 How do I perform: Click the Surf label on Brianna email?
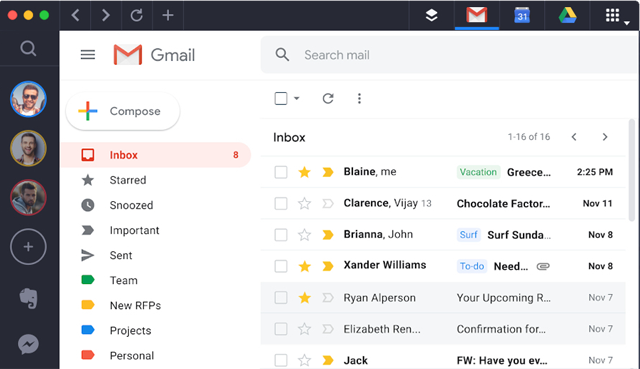click(x=468, y=235)
